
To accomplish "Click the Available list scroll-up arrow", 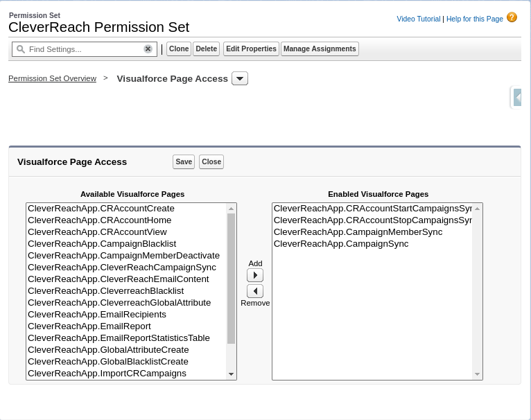I will point(232,209).
